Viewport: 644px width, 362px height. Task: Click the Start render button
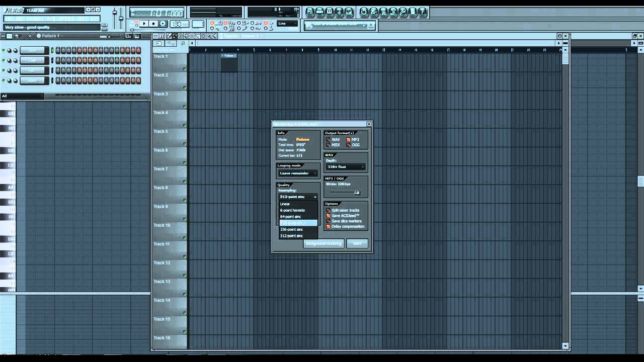(x=357, y=243)
